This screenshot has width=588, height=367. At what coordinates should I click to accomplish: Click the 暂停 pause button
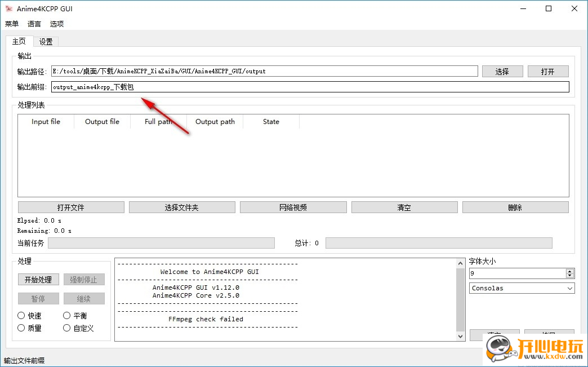click(38, 299)
